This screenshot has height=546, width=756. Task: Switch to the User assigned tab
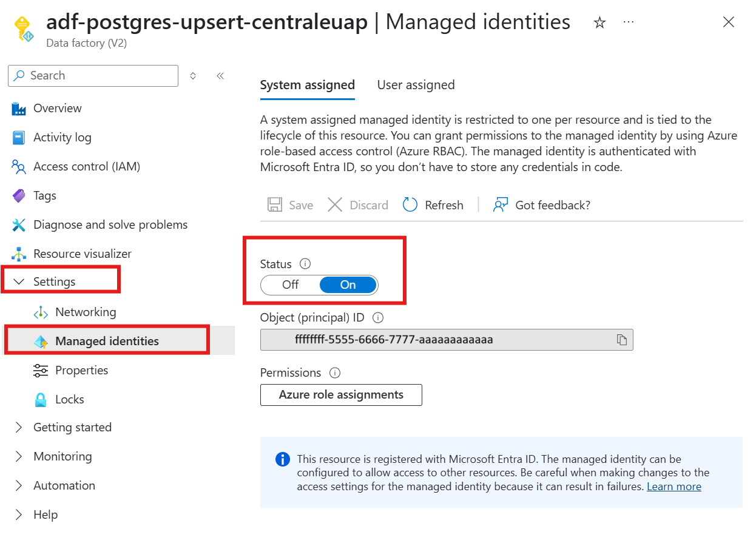coord(416,85)
